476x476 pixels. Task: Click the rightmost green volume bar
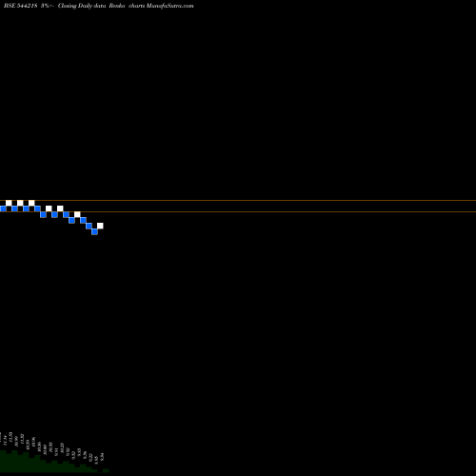[x=106, y=470]
